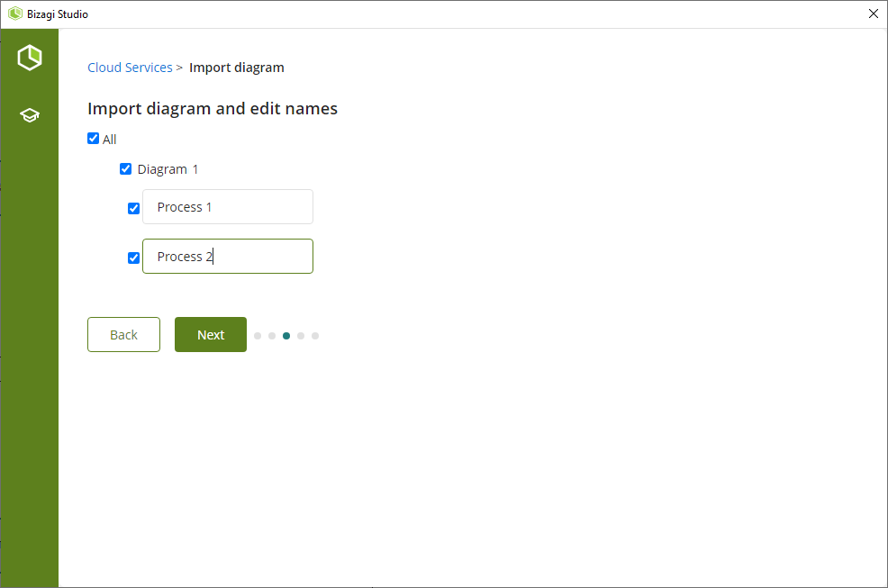This screenshot has width=888, height=588.
Task: Select the Diagram 1 text label
Action: (x=168, y=169)
